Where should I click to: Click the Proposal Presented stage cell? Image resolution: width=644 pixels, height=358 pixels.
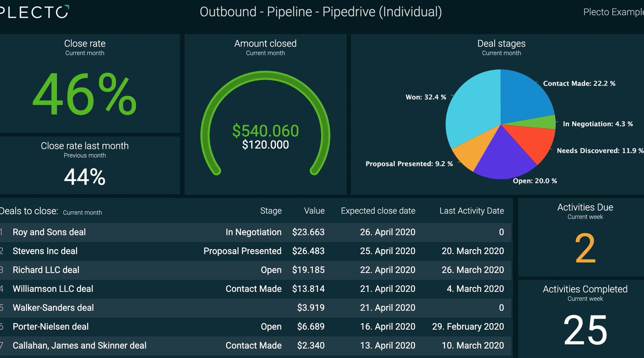coord(242,251)
